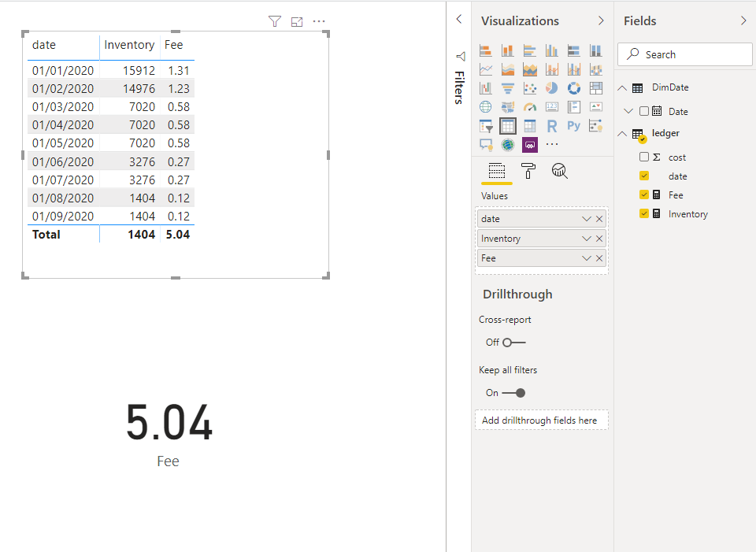The width and height of the screenshot is (756, 552).
Task: Select the Q&A visual
Action: pyautogui.click(x=486, y=145)
